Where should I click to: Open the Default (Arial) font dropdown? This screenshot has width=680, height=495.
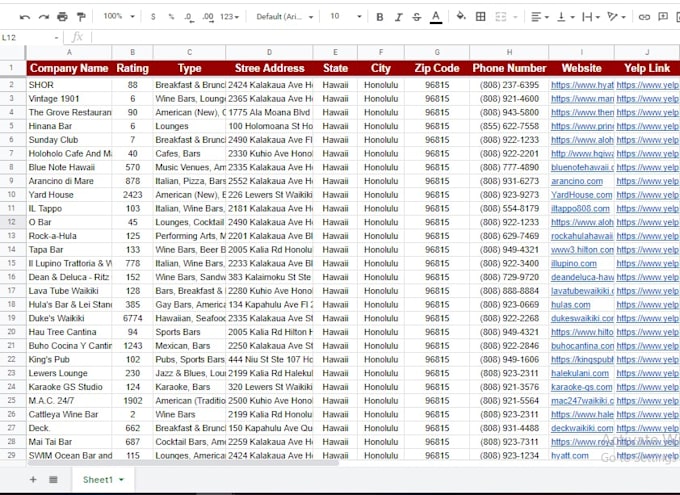[284, 17]
